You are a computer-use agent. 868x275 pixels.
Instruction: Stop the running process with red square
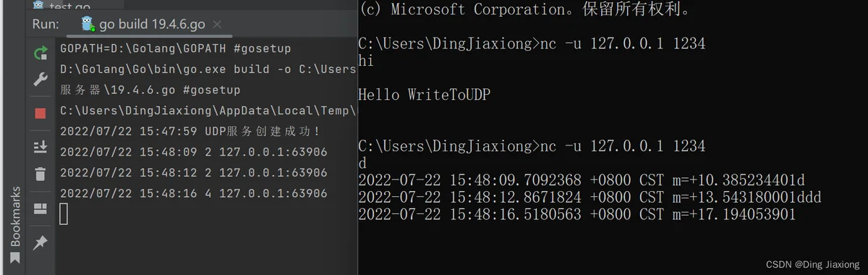(x=40, y=113)
